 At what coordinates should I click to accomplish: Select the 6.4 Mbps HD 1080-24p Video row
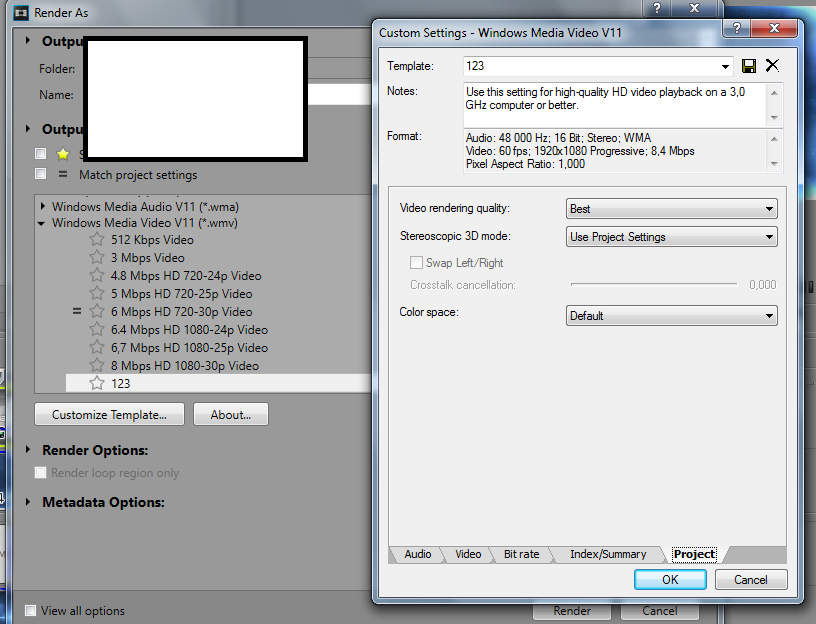189,329
